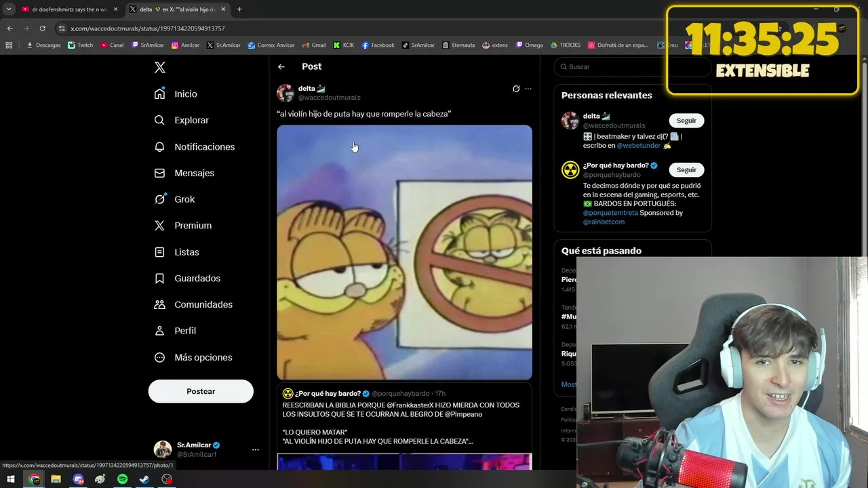This screenshot has height=488, width=868.
Task: Open the Twitch bookmark
Action: click(x=81, y=45)
